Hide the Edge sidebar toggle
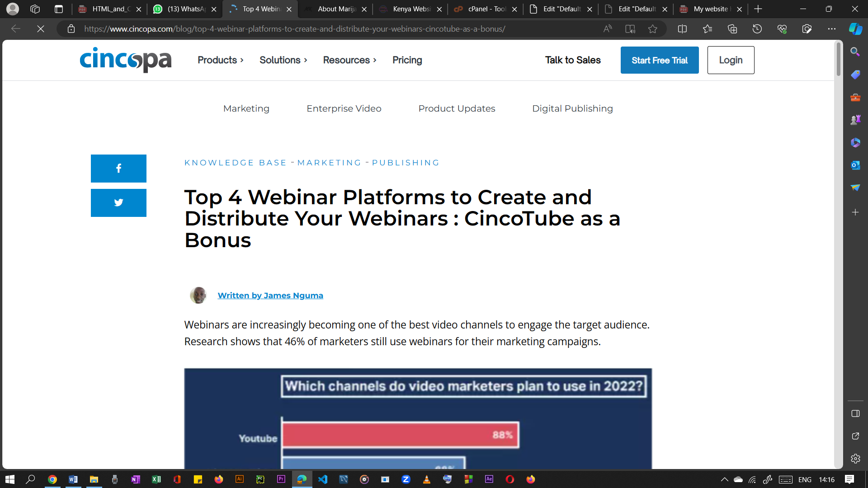 tap(855, 413)
